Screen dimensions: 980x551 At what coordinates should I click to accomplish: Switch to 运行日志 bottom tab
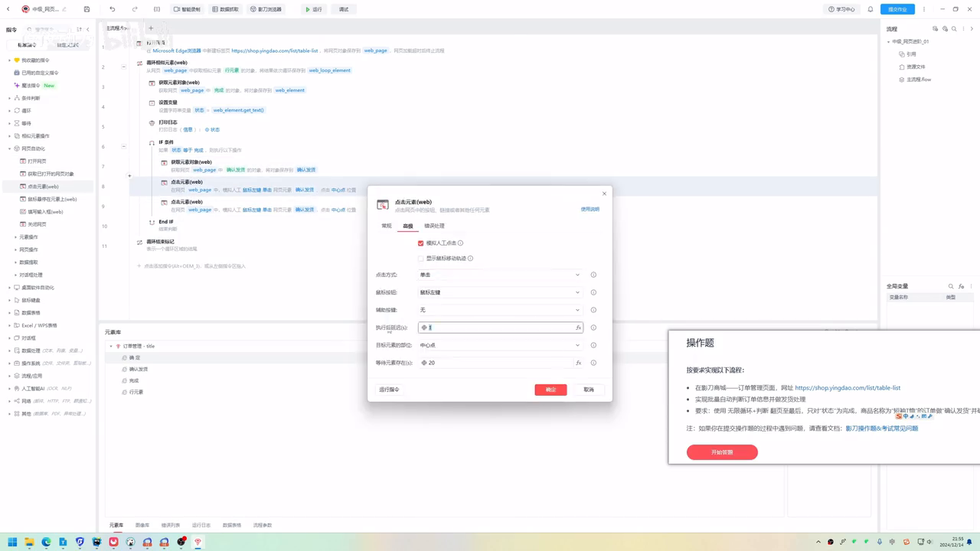pyautogui.click(x=201, y=525)
